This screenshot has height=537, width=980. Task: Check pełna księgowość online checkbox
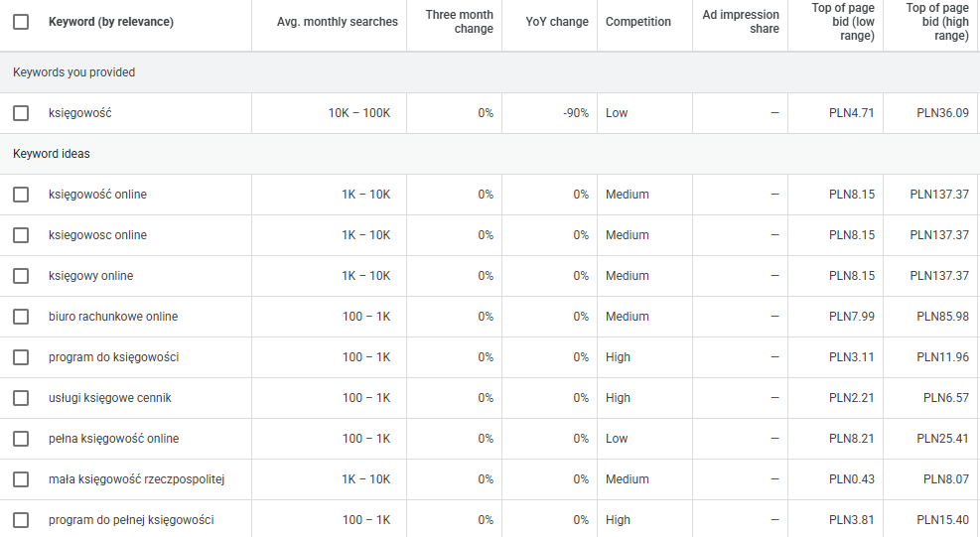pos(21,439)
